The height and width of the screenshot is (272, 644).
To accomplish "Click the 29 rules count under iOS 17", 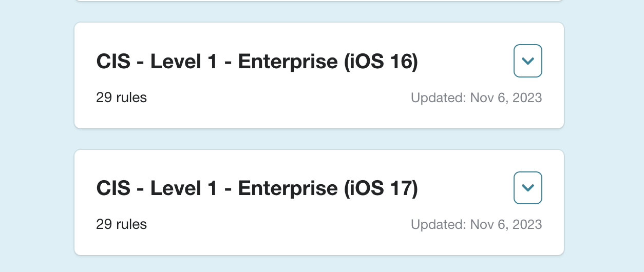I will coord(121,224).
